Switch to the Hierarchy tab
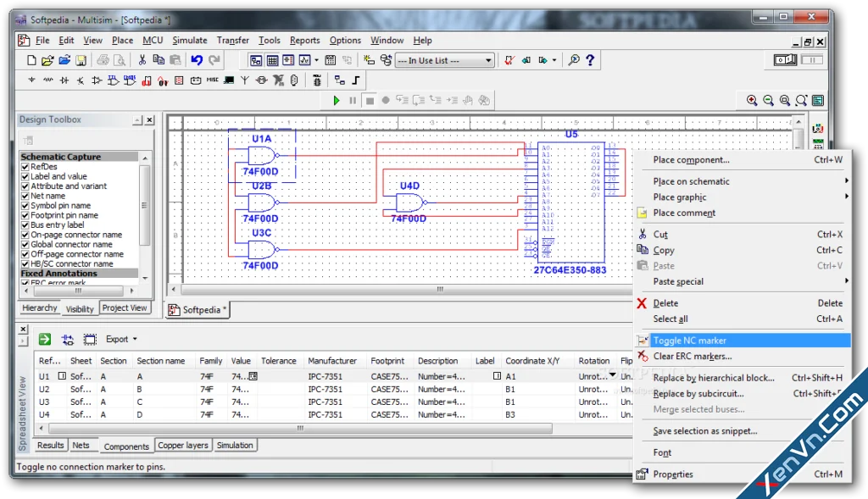This screenshot has width=868, height=499. 40,308
